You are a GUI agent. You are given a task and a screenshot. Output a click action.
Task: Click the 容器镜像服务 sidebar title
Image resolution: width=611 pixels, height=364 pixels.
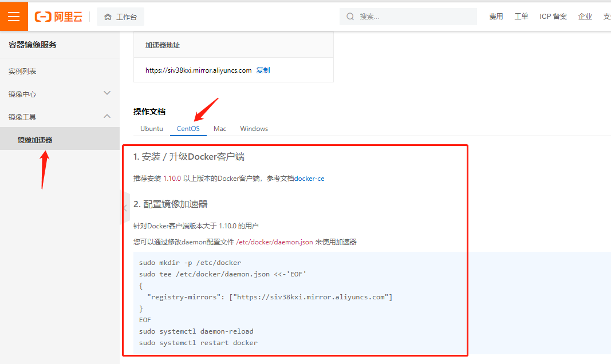coord(33,45)
